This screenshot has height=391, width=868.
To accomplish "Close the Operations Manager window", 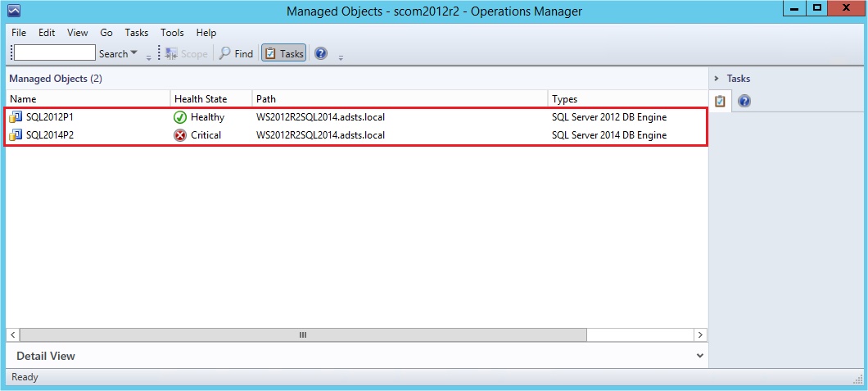I will pos(847,8).
